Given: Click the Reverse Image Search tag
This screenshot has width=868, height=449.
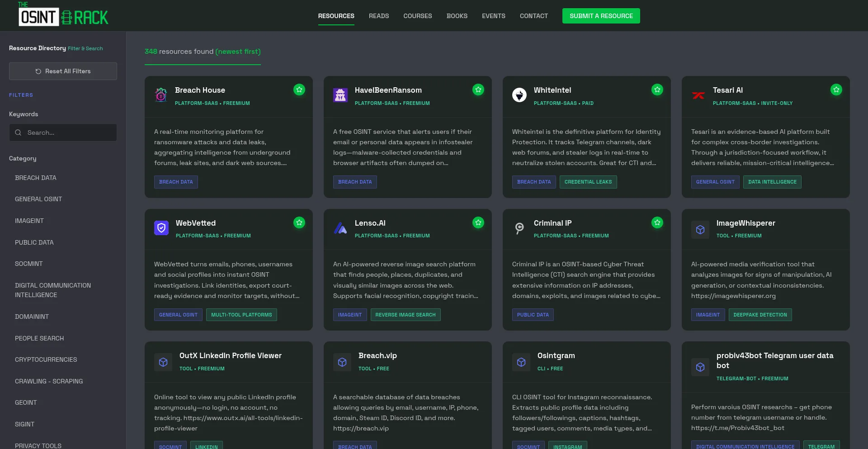Looking at the screenshot, I should tap(406, 315).
